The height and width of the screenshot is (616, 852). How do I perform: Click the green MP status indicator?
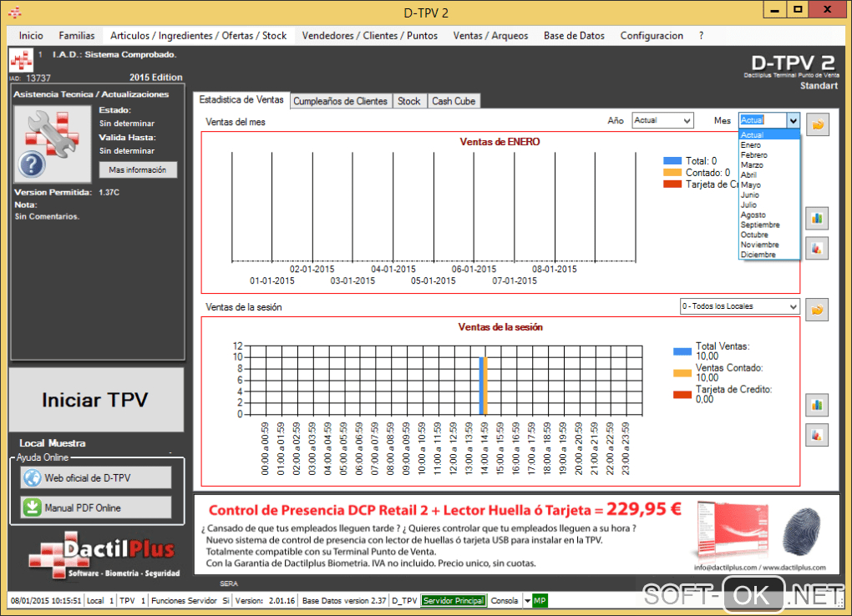click(x=540, y=601)
